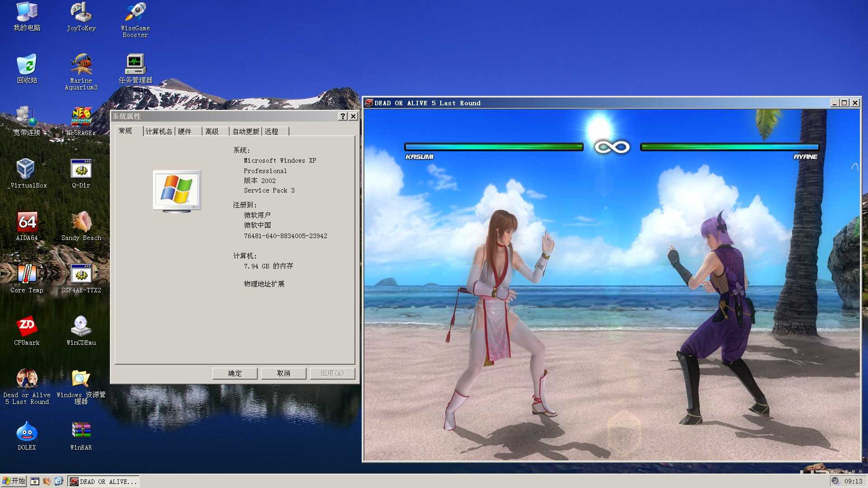Click the help question mark in 系统属性 title bar
Viewport: 868px width, 488px height.
(x=343, y=116)
